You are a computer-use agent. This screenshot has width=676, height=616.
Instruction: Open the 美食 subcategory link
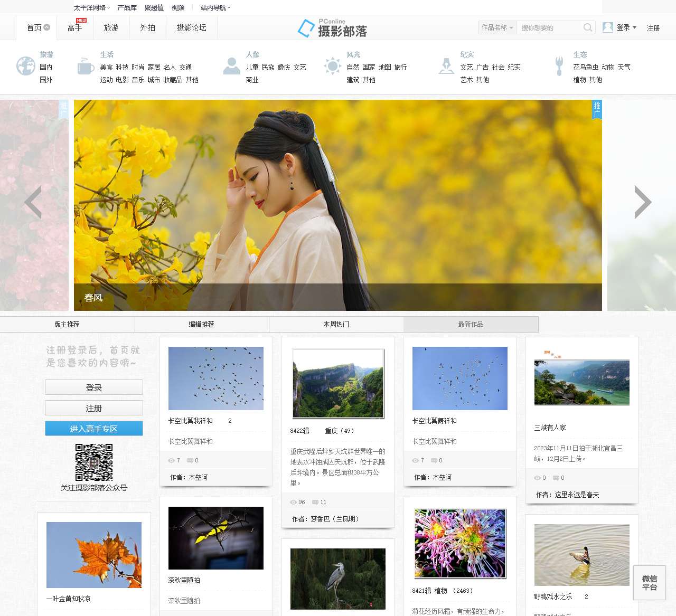click(x=106, y=67)
